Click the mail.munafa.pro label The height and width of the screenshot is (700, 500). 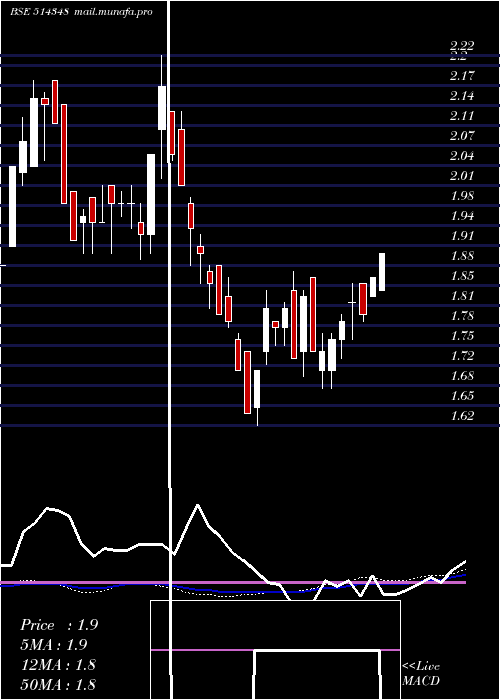[x=113, y=12]
